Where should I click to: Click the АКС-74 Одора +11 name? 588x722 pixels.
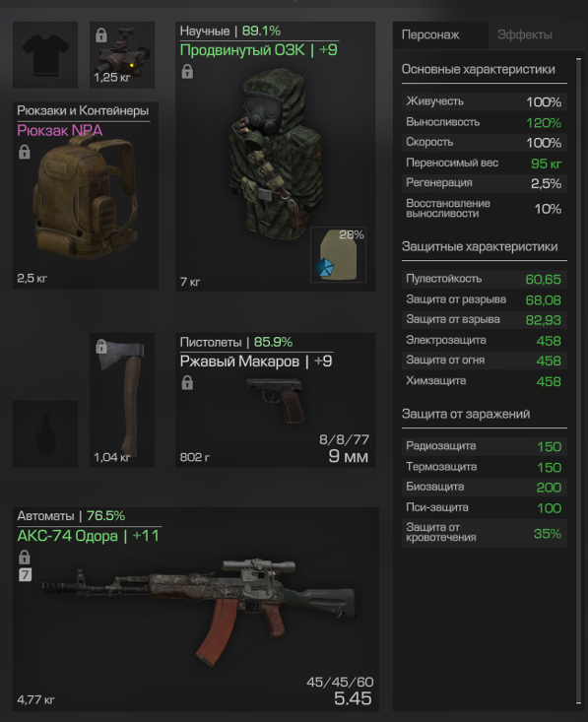(89, 536)
